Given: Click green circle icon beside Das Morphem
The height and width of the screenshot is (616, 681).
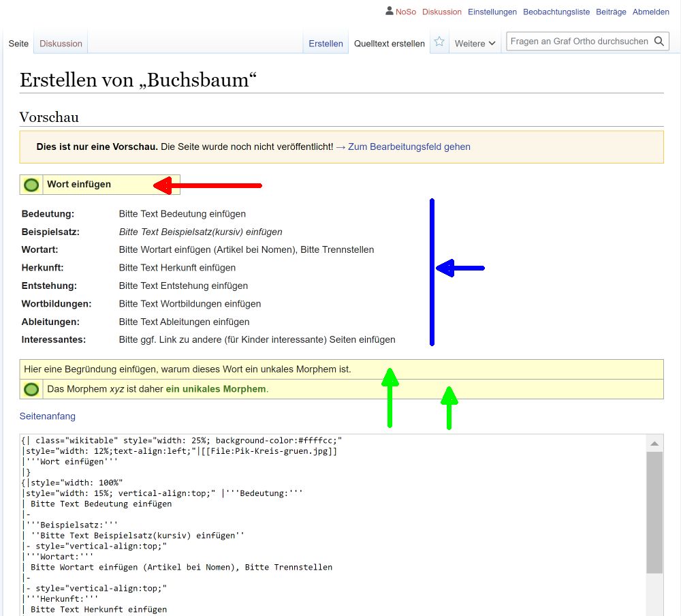Looking at the screenshot, I should 31,389.
